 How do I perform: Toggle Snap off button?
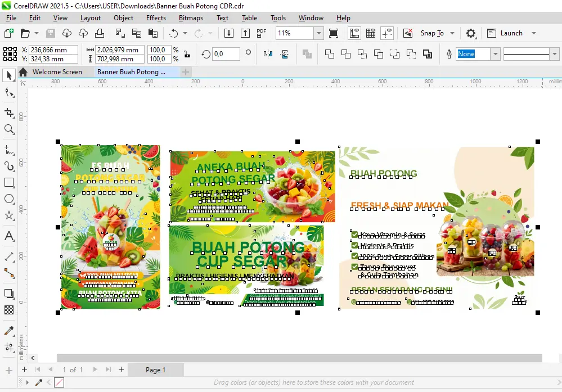coord(408,33)
